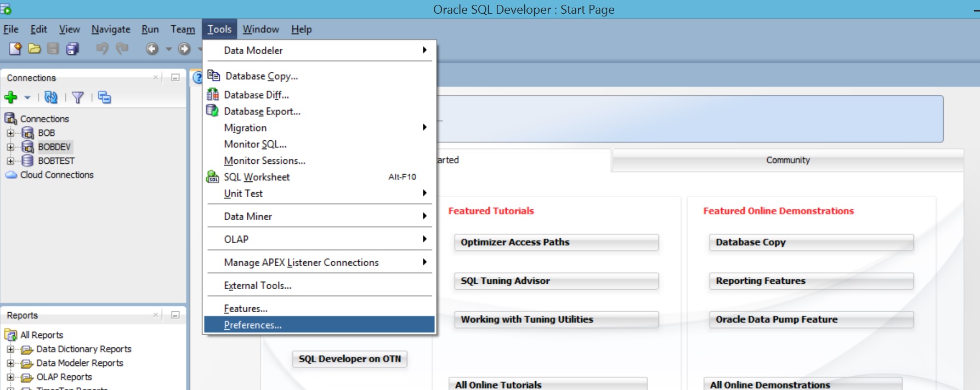Screen dimensions: 980x390
Task: Add a new connection with green plus
Action: pos(11,97)
